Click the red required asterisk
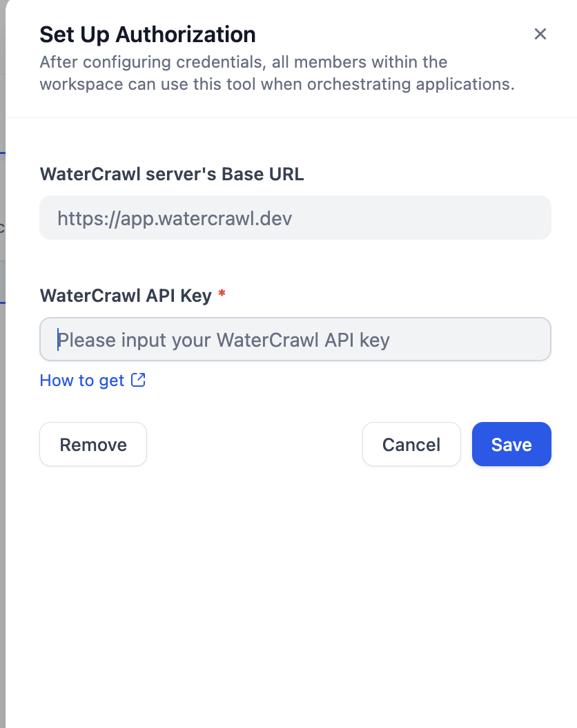 coord(222,294)
